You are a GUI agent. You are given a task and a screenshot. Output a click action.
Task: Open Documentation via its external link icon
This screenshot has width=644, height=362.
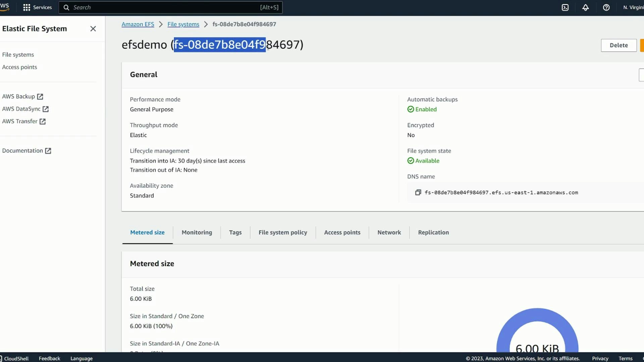pyautogui.click(x=48, y=150)
